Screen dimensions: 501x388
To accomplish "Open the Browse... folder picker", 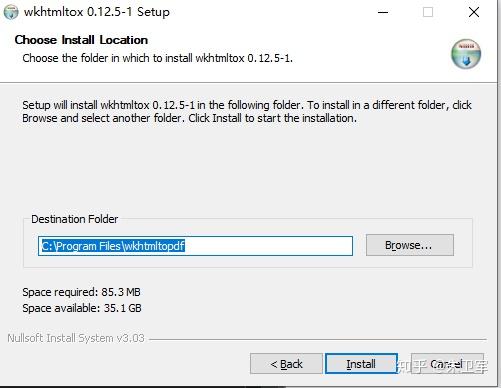I will point(410,245).
